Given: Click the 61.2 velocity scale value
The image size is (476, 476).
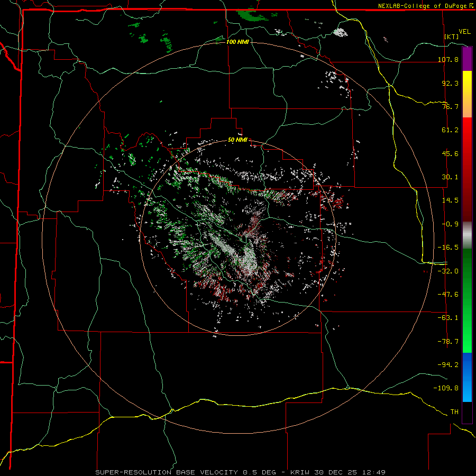Looking at the screenshot, I should (450, 130).
